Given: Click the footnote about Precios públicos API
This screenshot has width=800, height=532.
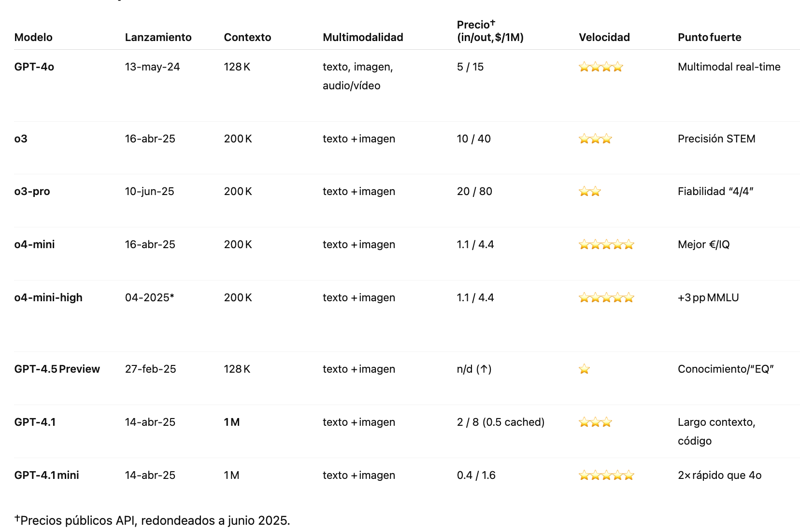Looking at the screenshot, I should (152, 520).
